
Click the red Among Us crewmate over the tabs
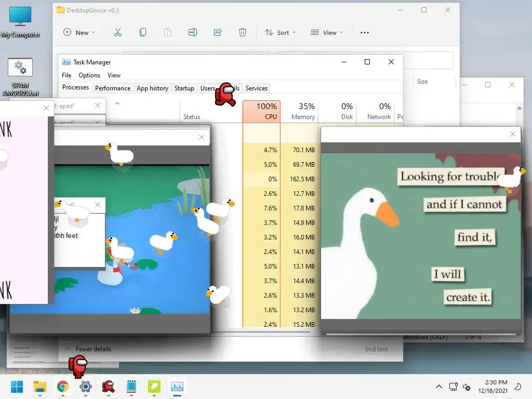click(x=225, y=94)
